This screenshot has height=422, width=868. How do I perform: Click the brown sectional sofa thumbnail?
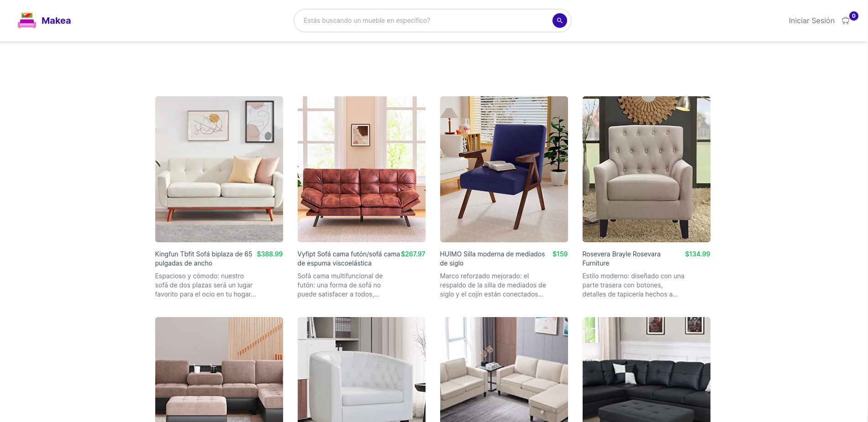point(219,370)
